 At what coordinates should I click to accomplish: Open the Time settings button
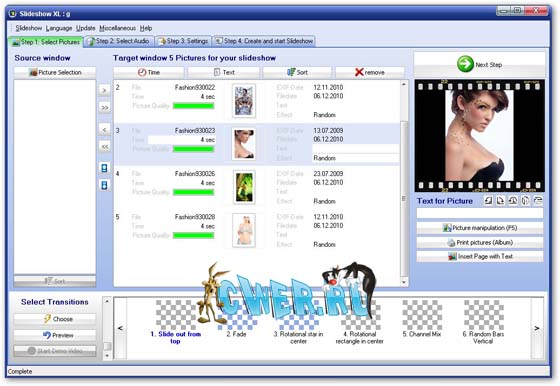(x=149, y=72)
